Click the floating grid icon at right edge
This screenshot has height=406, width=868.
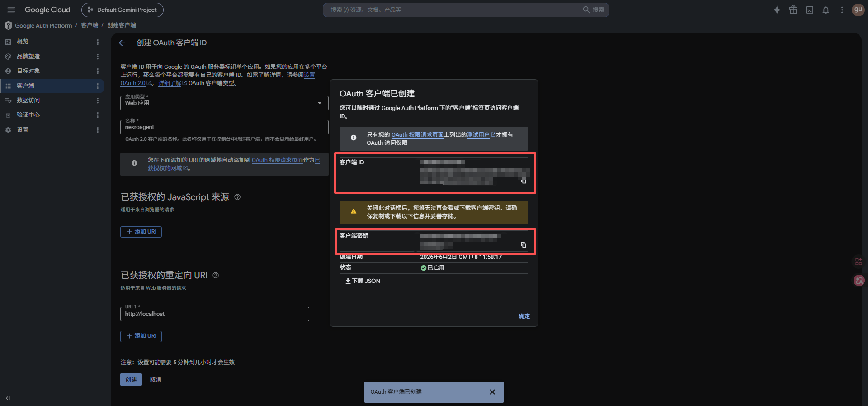click(859, 262)
